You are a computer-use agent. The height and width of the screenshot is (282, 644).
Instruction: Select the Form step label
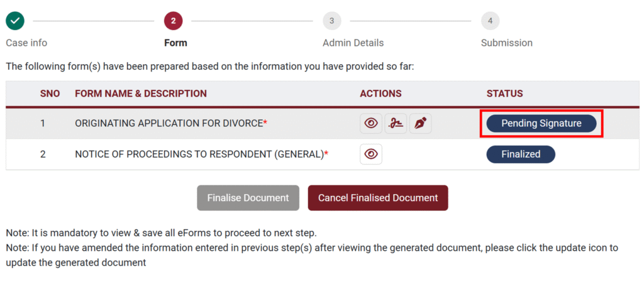click(175, 43)
